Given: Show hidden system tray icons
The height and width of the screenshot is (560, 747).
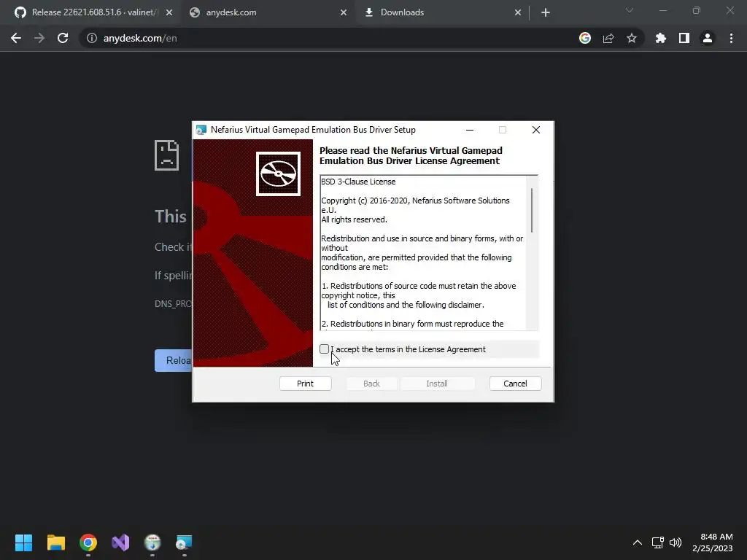Looking at the screenshot, I should (x=638, y=542).
